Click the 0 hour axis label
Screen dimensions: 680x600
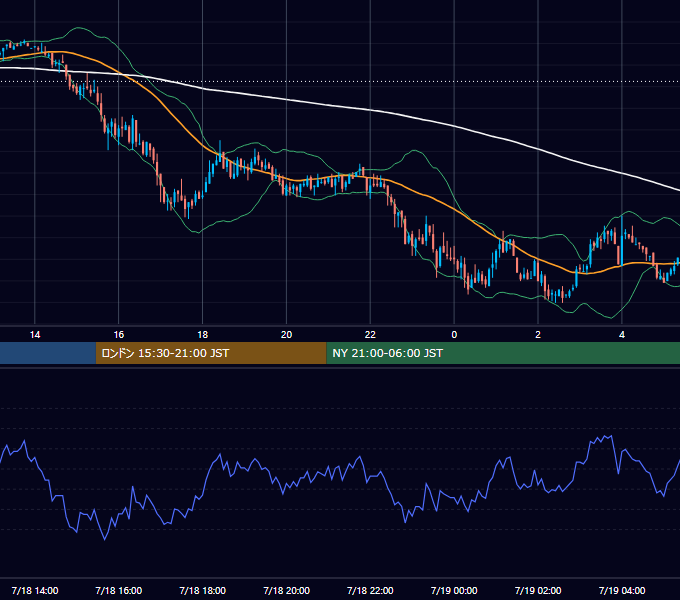click(x=454, y=335)
